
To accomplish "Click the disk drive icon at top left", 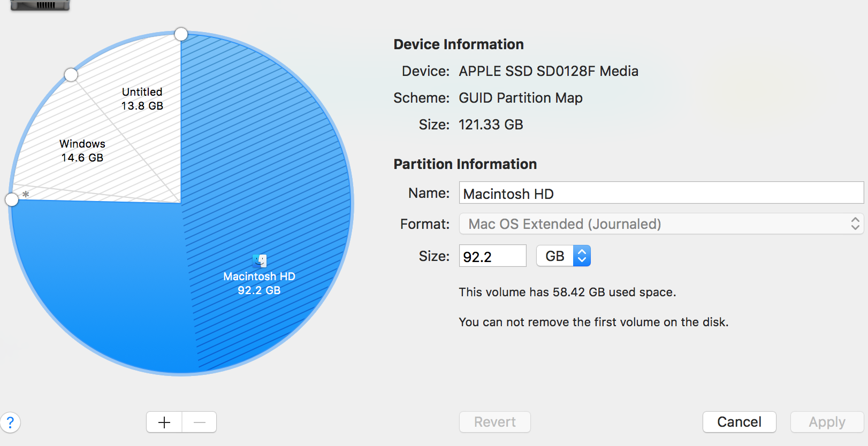I will click(x=40, y=5).
